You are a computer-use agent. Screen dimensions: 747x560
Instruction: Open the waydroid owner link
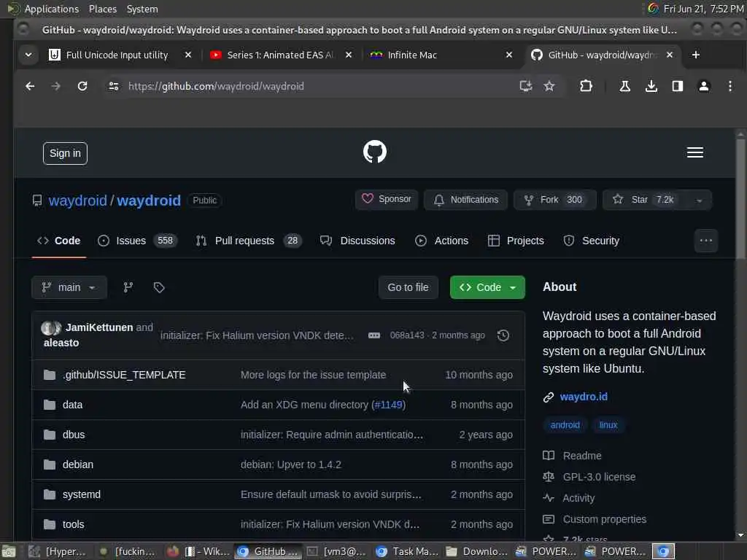77,201
